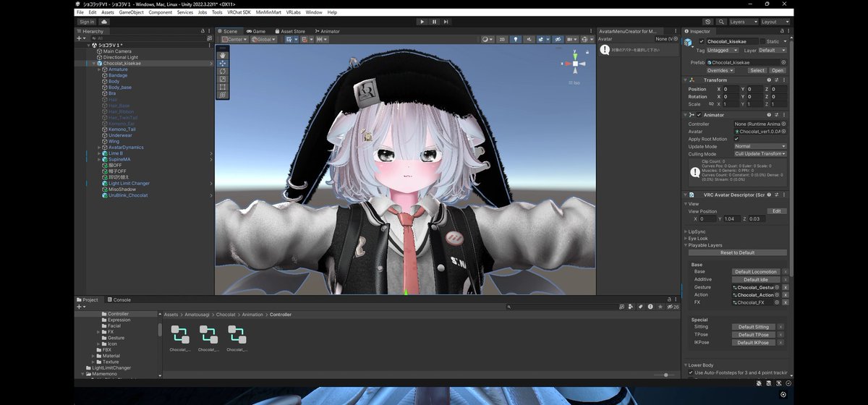Click the prefab Select button
868x405 pixels.
(x=757, y=71)
